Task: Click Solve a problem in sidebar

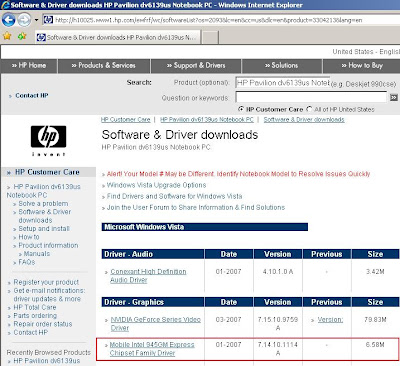Action: click(x=43, y=203)
